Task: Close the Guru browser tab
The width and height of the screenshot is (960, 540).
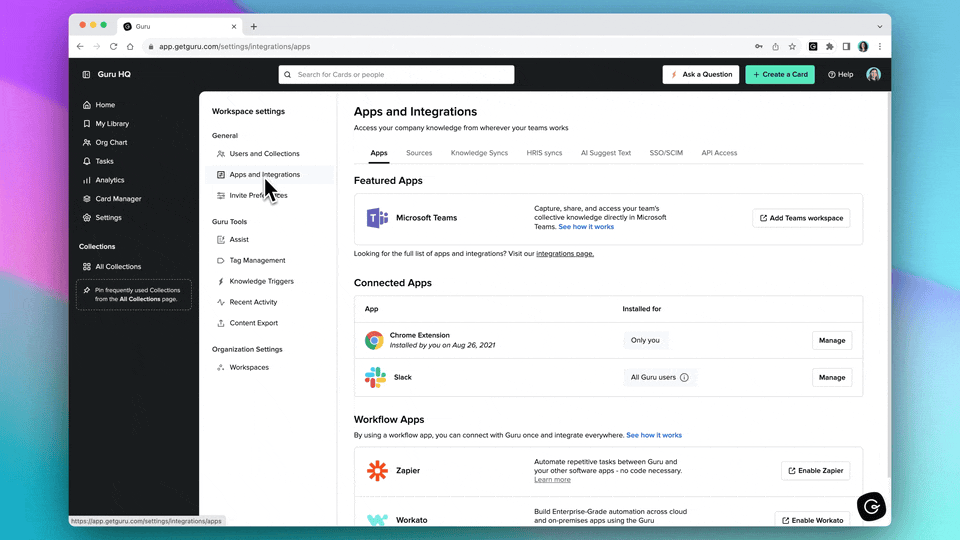Action: tap(234, 26)
